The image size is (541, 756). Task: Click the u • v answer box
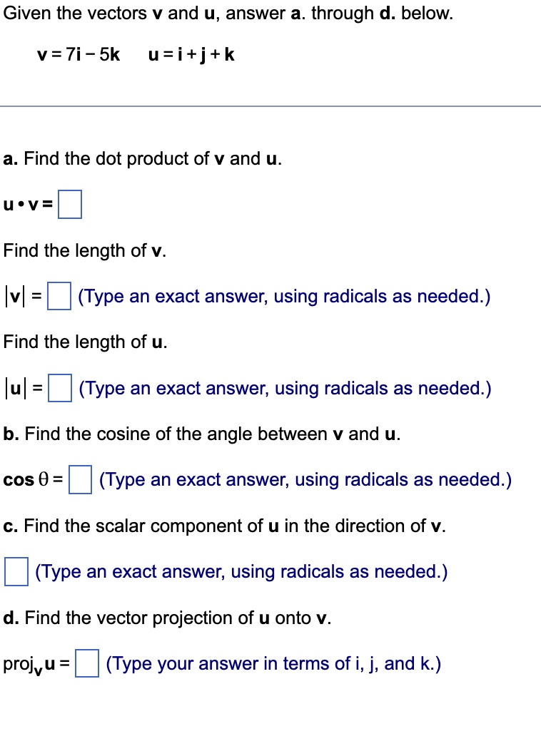tap(71, 205)
